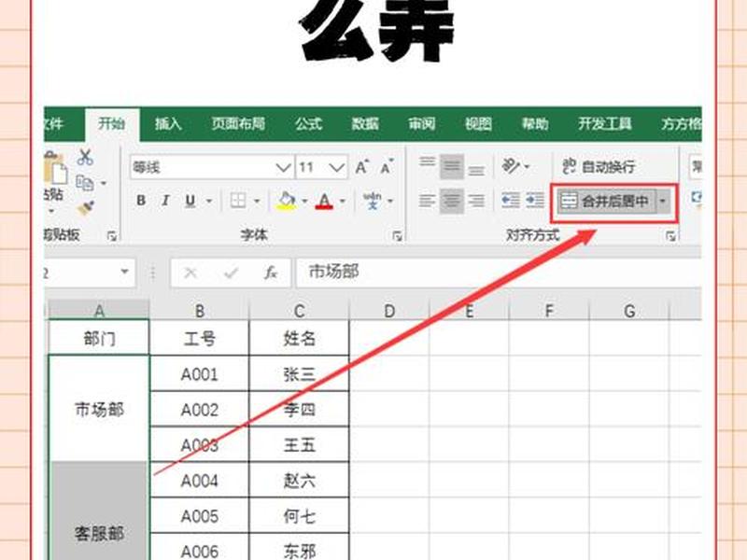The width and height of the screenshot is (747, 560).
Task: Switch to 开发工具 tab
Action: [x=605, y=124]
